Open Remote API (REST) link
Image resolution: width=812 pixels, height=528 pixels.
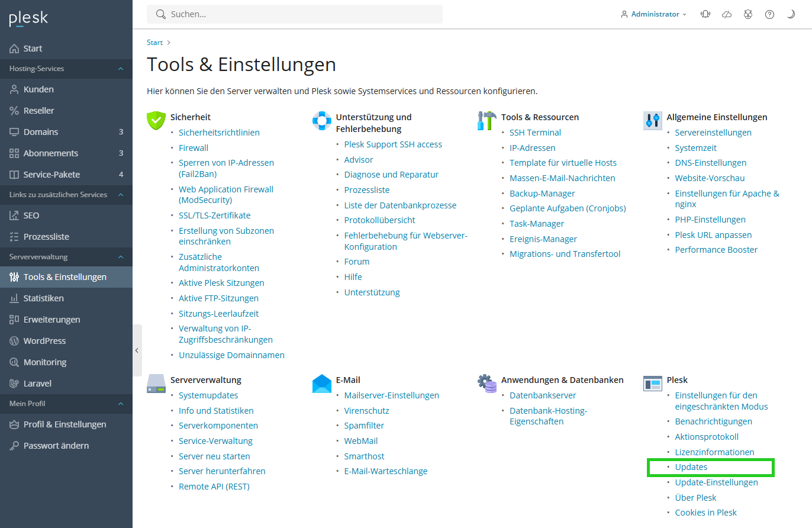point(214,487)
